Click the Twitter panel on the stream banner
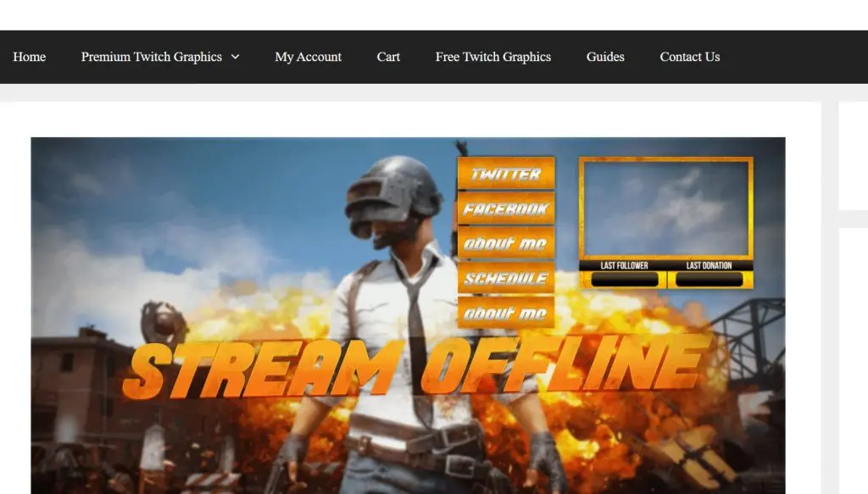This screenshot has width=868, height=494. (506, 175)
